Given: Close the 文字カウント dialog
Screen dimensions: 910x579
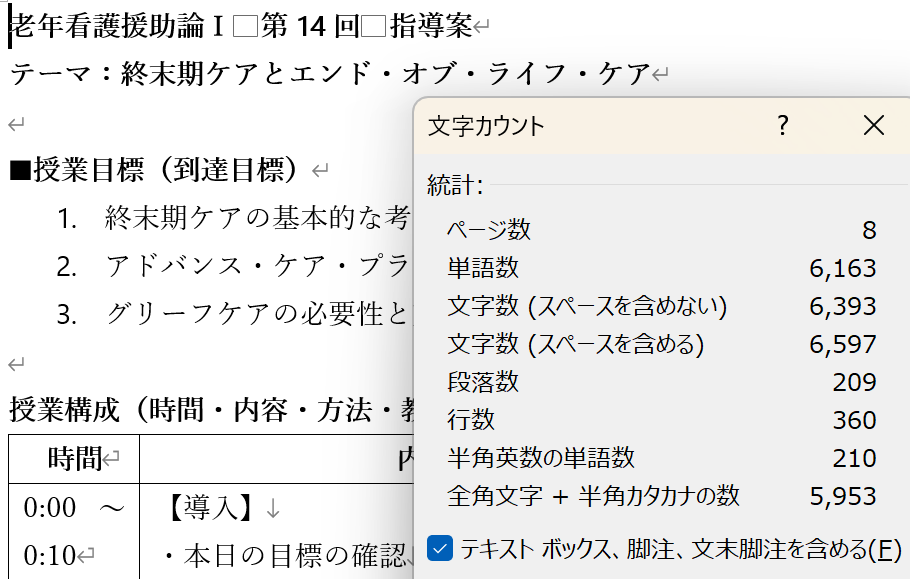Looking at the screenshot, I should 873,125.
